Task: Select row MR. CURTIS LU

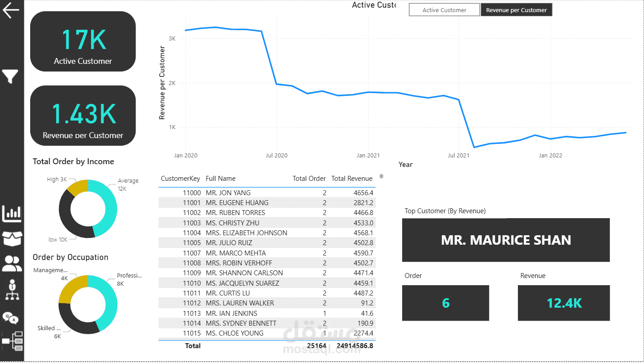Action: click(x=267, y=293)
